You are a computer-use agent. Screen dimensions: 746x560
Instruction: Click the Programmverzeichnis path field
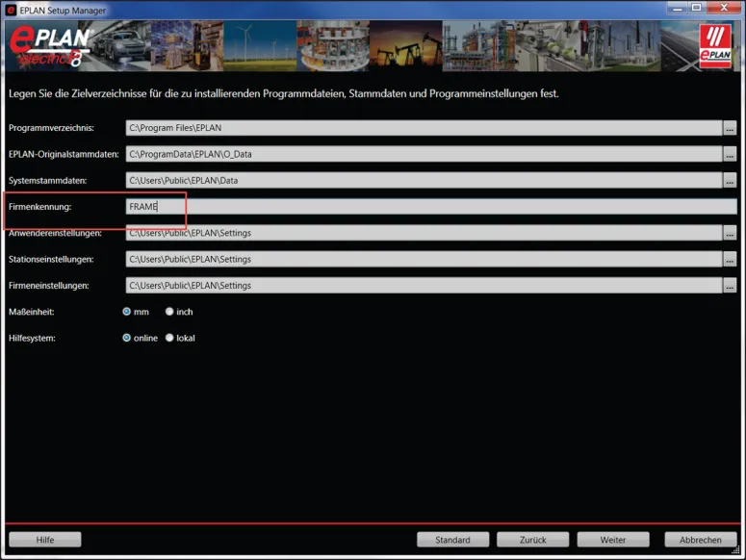(424, 128)
